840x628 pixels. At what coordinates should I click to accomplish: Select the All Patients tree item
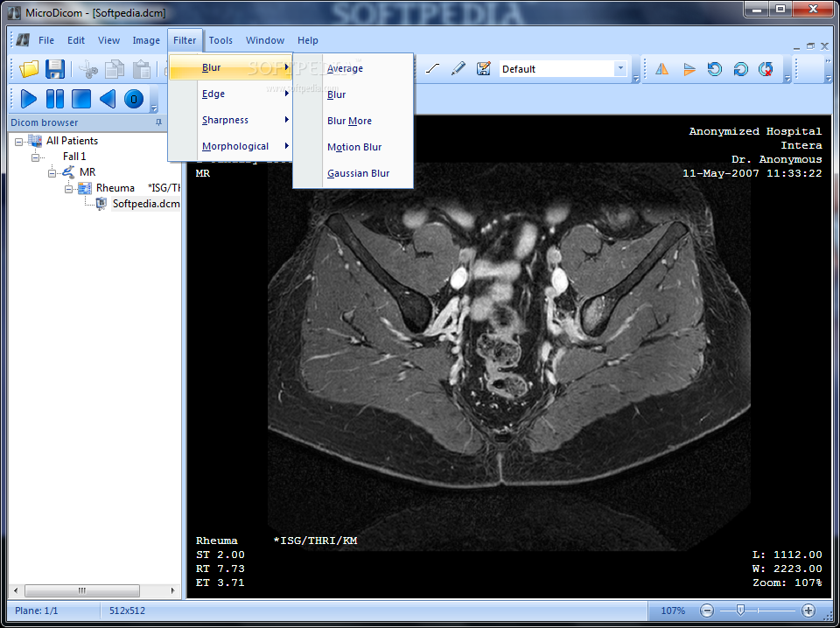(x=72, y=141)
